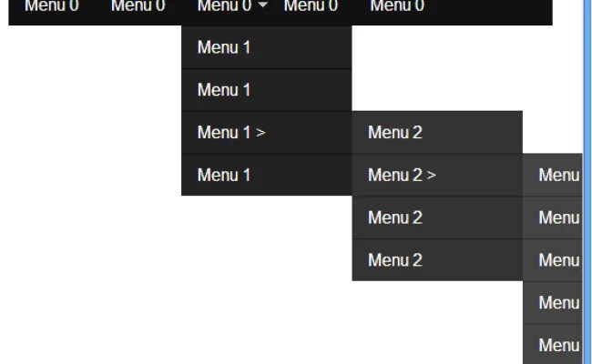Select the first third-level Menu entry
The width and height of the screenshot is (592, 364).
tap(553, 175)
